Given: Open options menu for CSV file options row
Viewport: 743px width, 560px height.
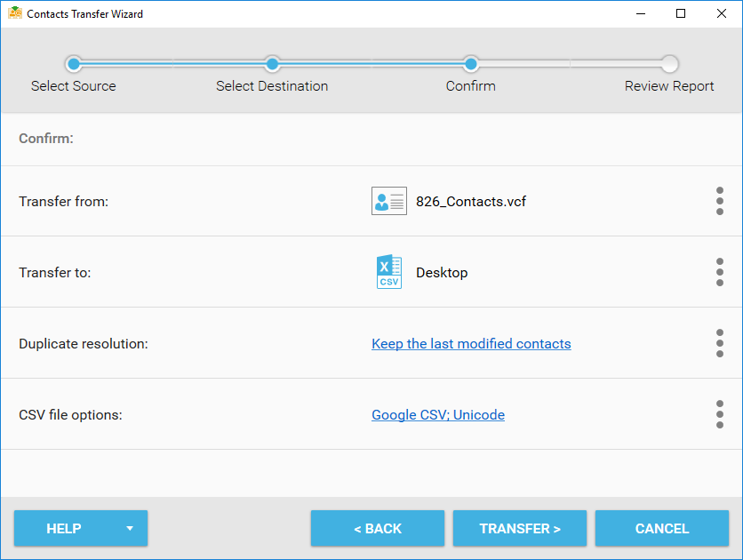Looking at the screenshot, I should (x=720, y=414).
